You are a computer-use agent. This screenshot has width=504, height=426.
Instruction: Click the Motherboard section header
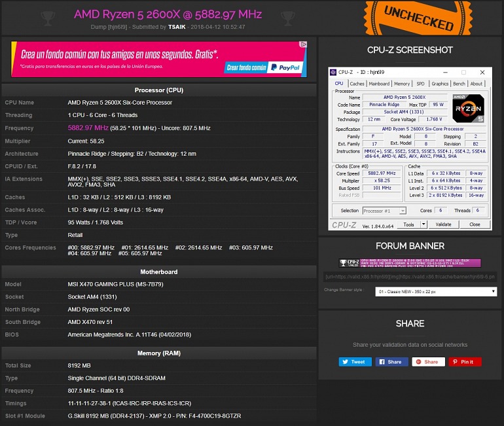(159, 272)
